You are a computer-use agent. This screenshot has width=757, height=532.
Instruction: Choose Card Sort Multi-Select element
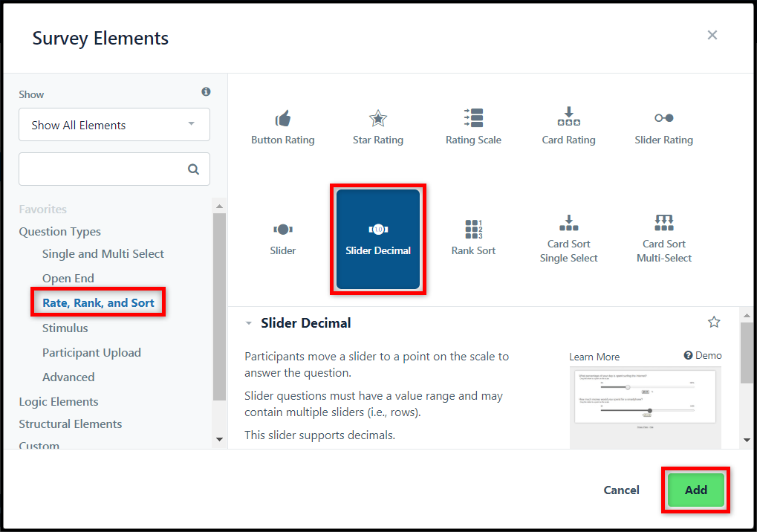coord(664,239)
